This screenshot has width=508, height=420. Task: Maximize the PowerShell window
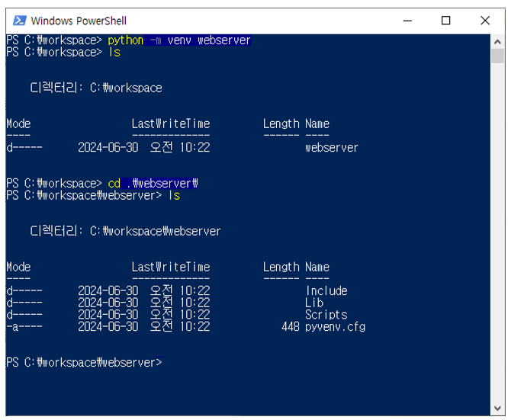(x=446, y=21)
